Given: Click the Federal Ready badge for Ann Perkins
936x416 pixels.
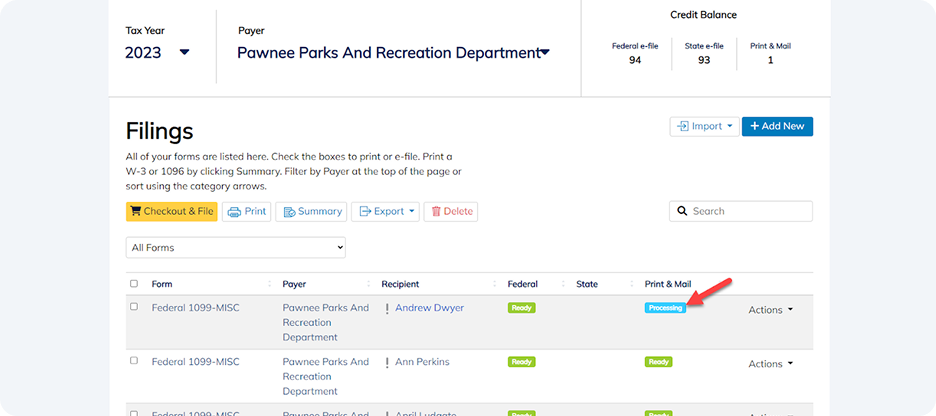Looking at the screenshot, I should [x=522, y=362].
